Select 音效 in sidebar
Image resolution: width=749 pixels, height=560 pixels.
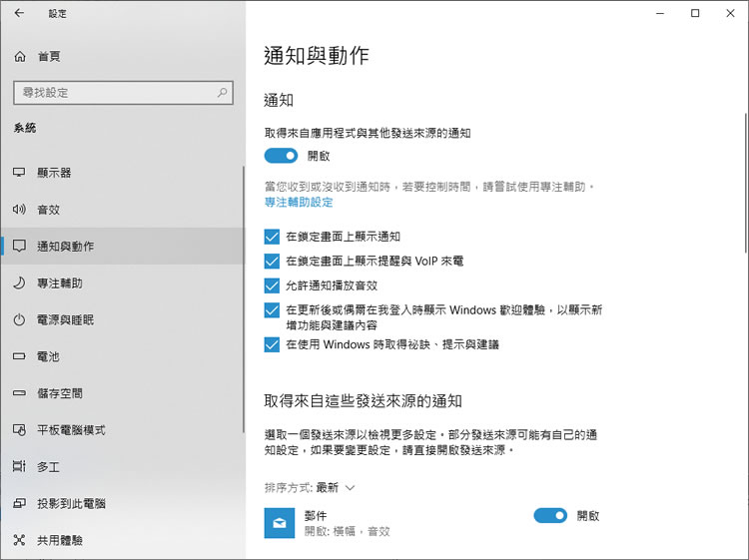coord(122,209)
